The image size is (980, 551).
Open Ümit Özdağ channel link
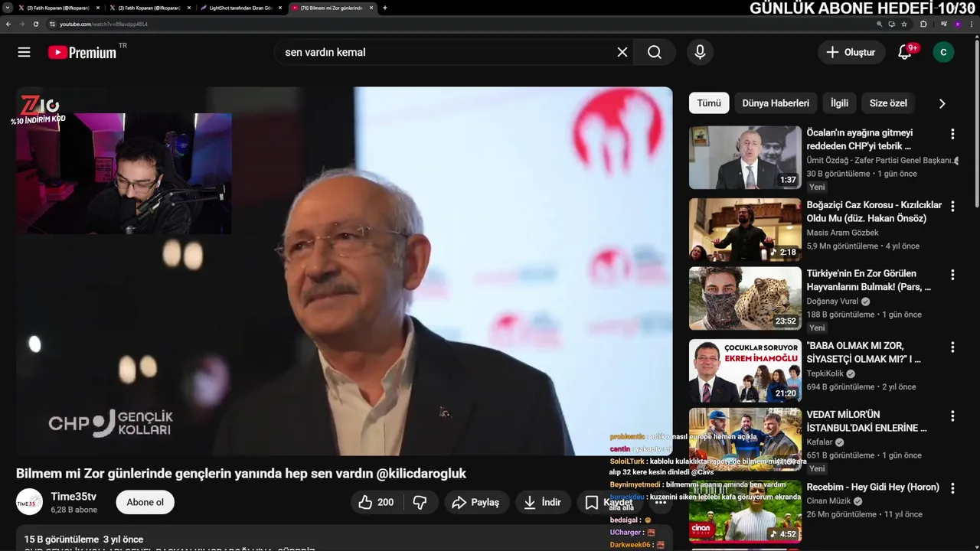[x=880, y=160]
